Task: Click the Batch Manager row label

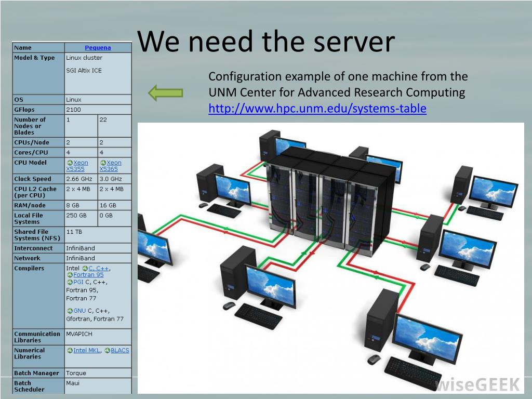Action: (x=36, y=373)
